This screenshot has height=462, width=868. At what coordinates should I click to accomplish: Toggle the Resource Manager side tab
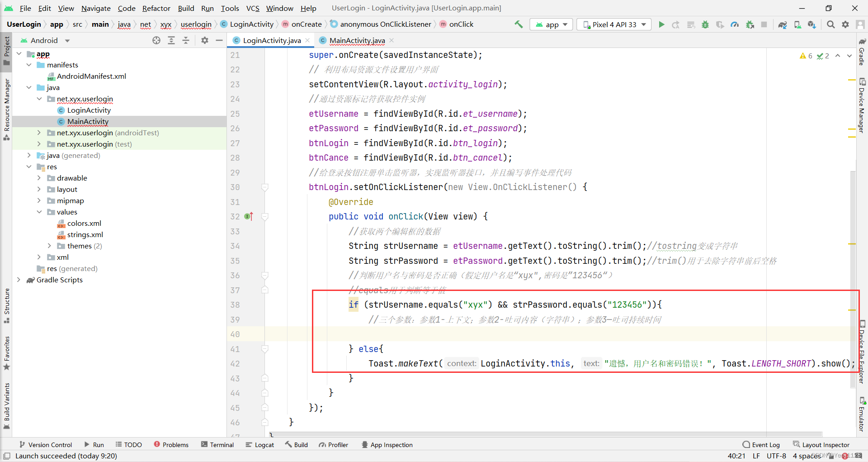[6, 110]
